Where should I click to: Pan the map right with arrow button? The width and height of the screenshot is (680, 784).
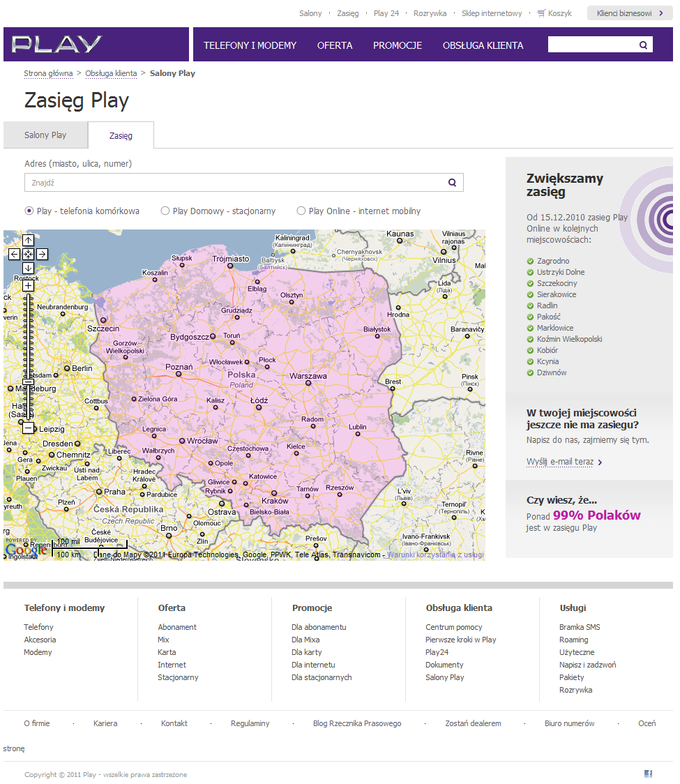point(43,255)
